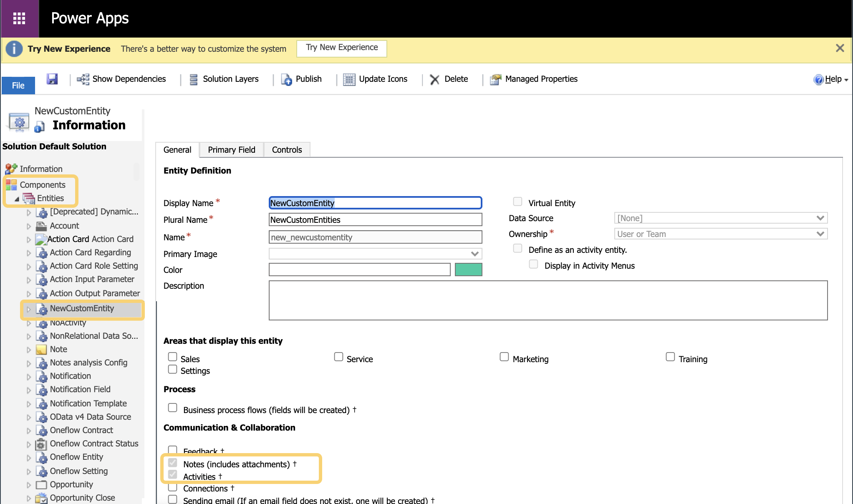
Task: Click the Update Icons grid icon
Action: (x=349, y=79)
